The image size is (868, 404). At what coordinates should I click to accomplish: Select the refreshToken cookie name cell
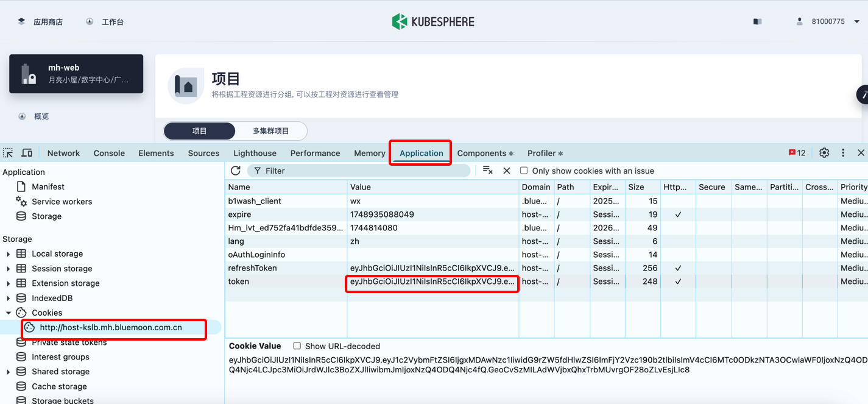point(286,268)
